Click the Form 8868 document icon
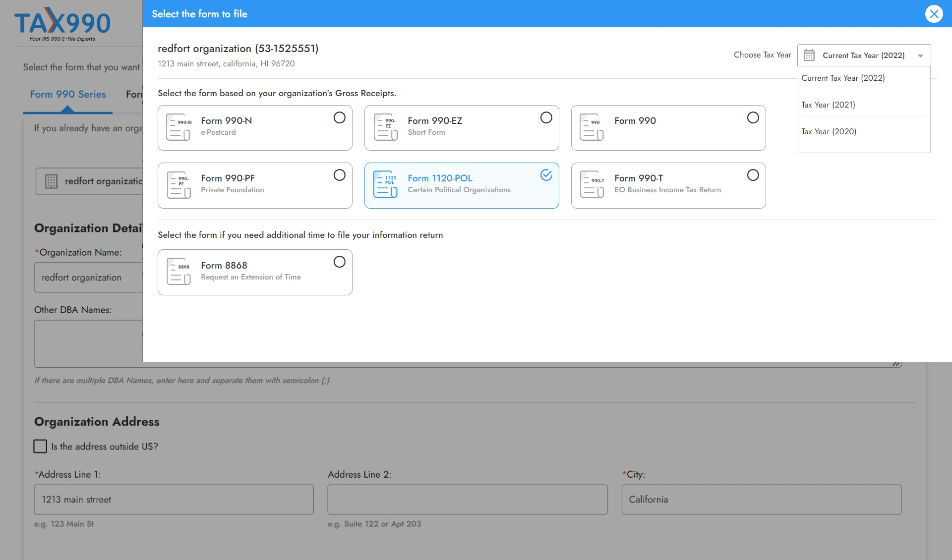 (178, 272)
